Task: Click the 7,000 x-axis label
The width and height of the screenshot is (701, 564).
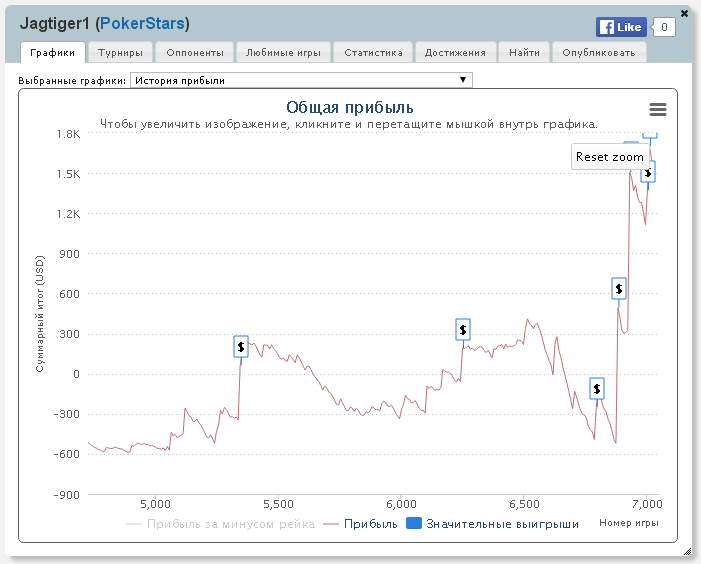Action: [x=647, y=504]
